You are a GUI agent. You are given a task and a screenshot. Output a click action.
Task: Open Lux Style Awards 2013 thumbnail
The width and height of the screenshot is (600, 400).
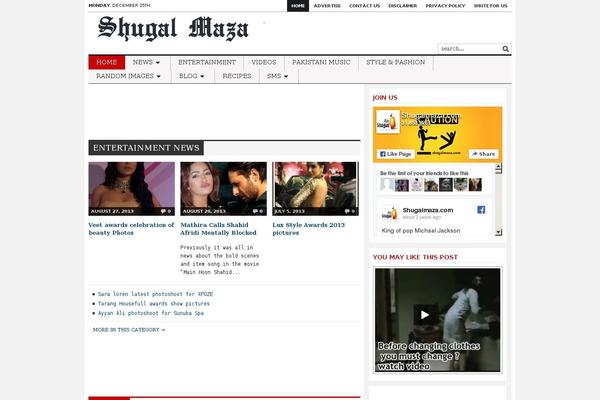[315, 189]
